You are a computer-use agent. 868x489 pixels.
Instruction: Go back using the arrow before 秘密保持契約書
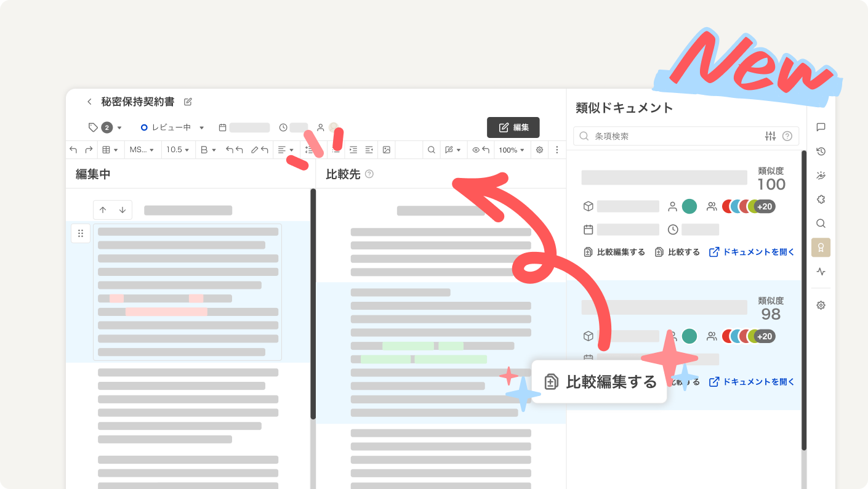(90, 102)
